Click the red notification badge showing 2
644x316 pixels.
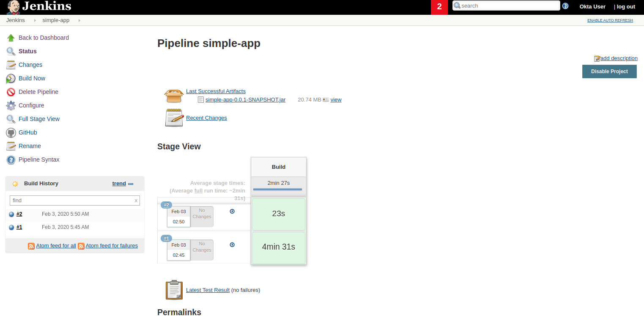439,7
